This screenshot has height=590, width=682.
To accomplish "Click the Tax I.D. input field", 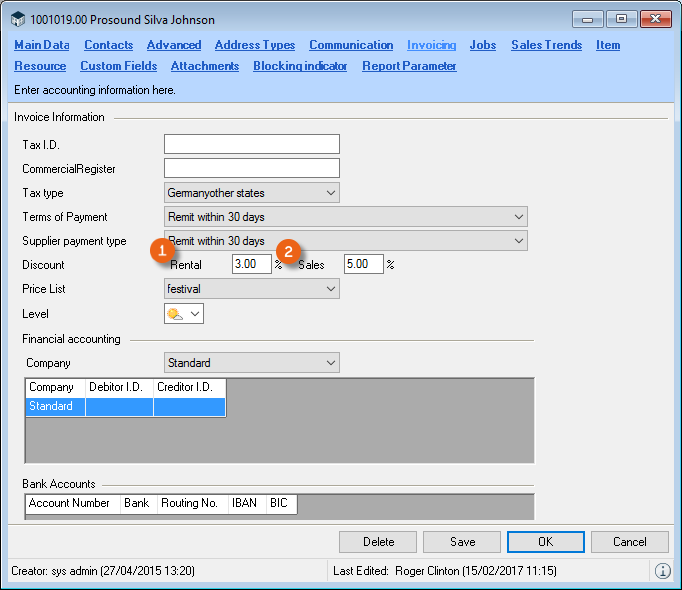I will 251,144.
